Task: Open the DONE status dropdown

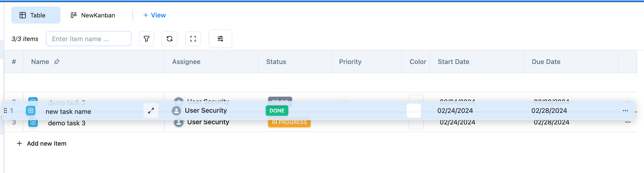Action: tap(277, 111)
